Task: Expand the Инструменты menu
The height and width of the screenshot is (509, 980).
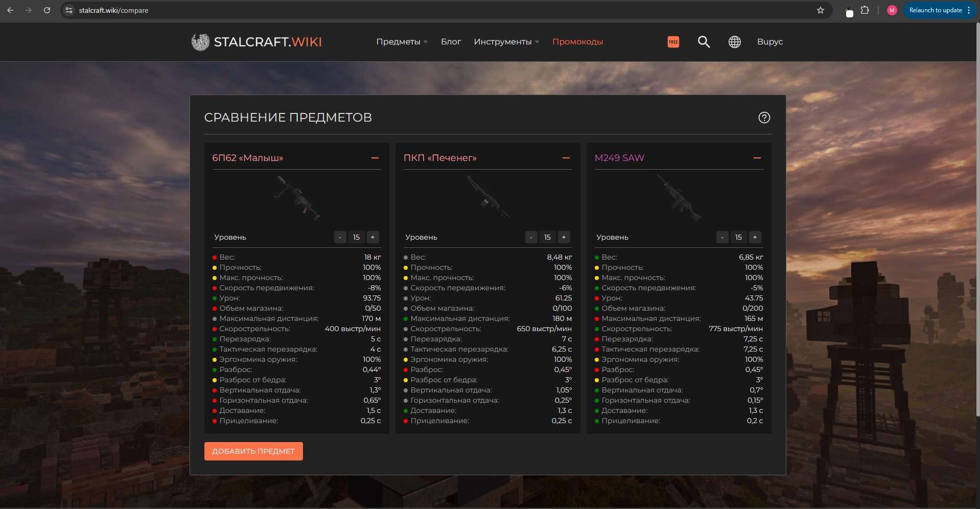Action: [506, 42]
